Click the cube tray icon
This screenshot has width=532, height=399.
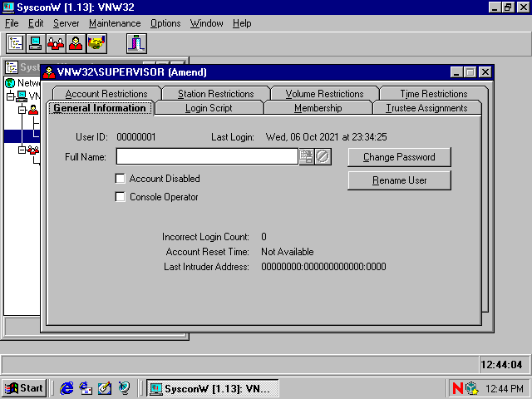471,388
